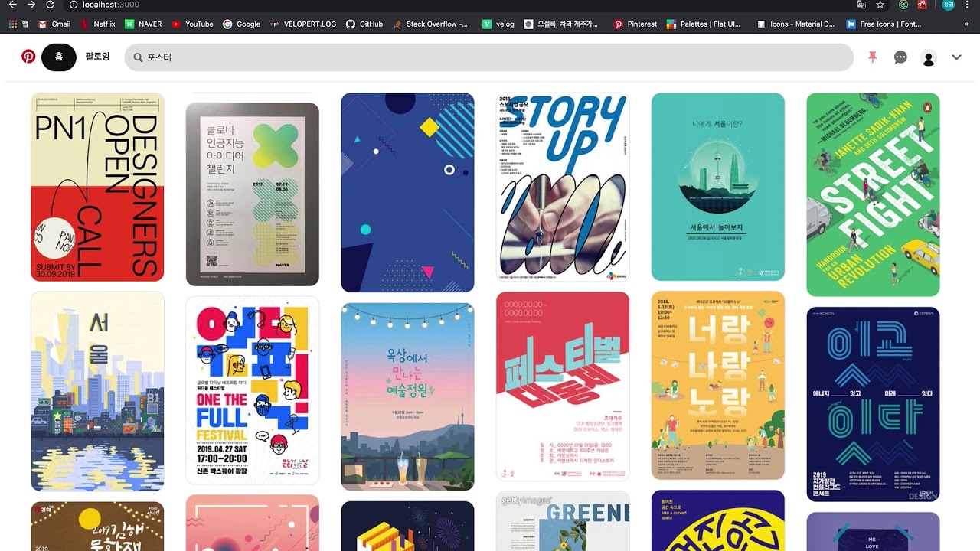Click the search magnifier icon
The image size is (980, 551).
138,57
